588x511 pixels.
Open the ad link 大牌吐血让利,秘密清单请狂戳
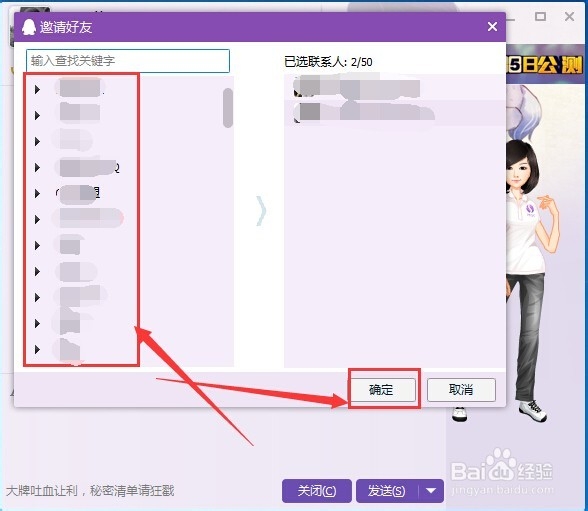click(x=90, y=491)
